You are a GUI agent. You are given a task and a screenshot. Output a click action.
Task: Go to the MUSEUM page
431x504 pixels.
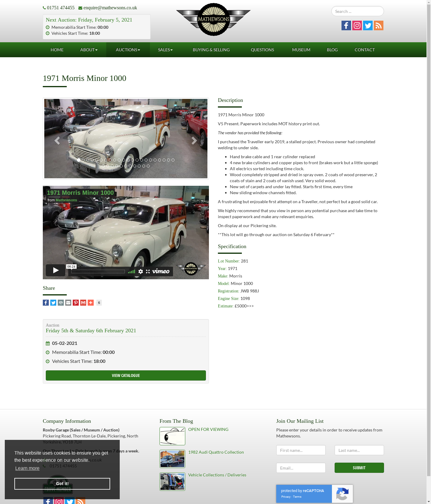click(301, 50)
